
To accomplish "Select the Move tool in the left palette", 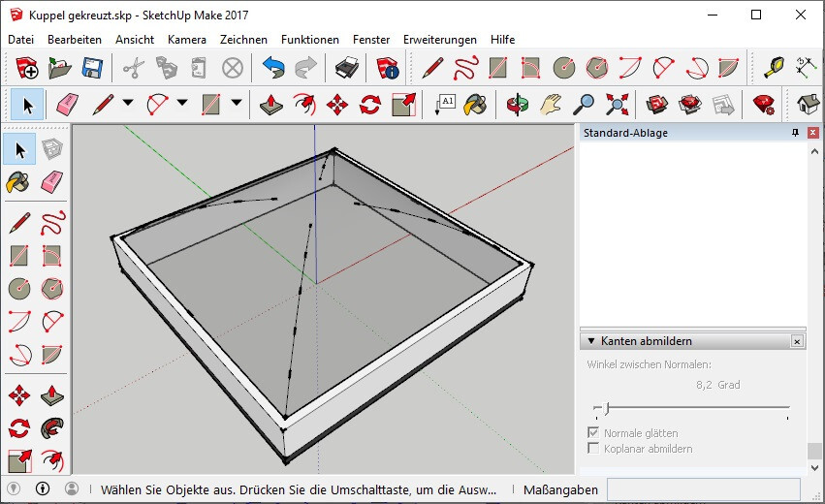I will pyautogui.click(x=19, y=395).
